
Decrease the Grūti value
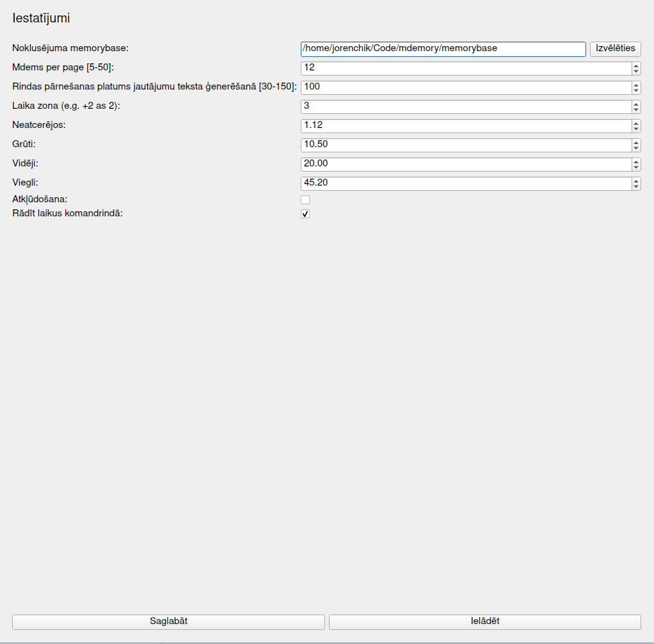pyautogui.click(x=635, y=149)
